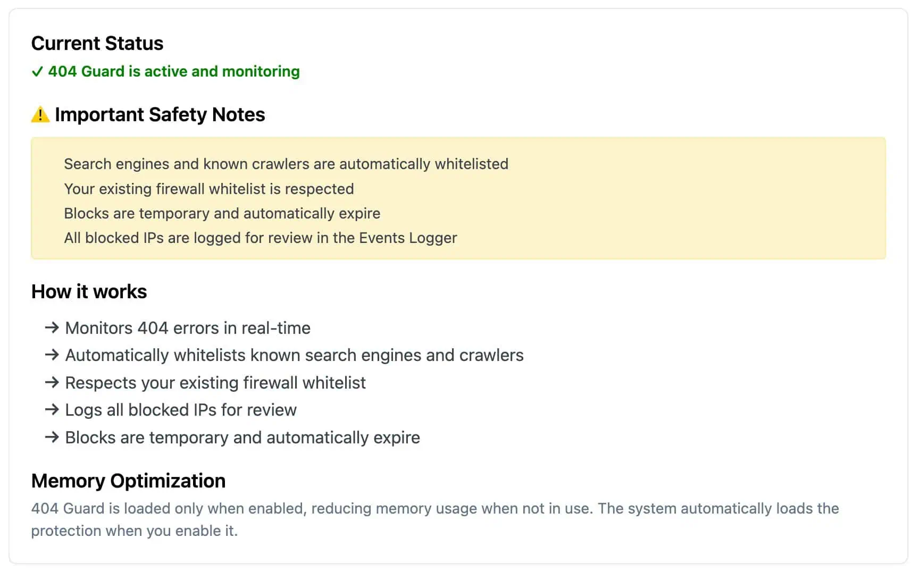This screenshot has width=920, height=588.
Task: Click the green checkmark beside active status
Action: pyautogui.click(x=37, y=72)
